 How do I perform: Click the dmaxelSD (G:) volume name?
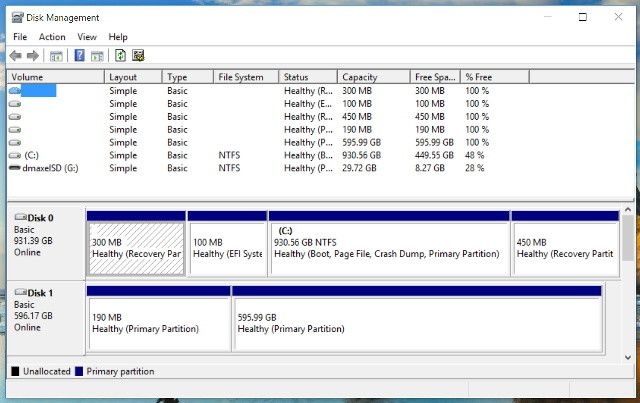(51, 168)
